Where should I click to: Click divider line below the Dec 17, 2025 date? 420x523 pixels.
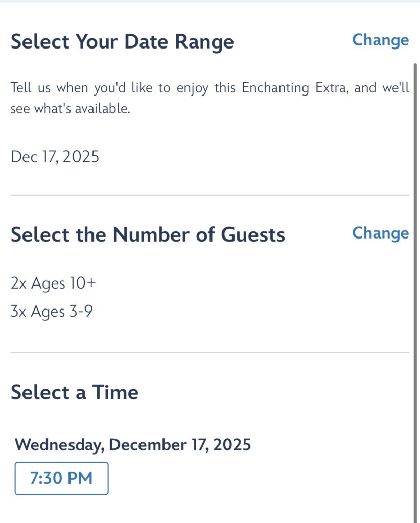[x=209, y=195]
